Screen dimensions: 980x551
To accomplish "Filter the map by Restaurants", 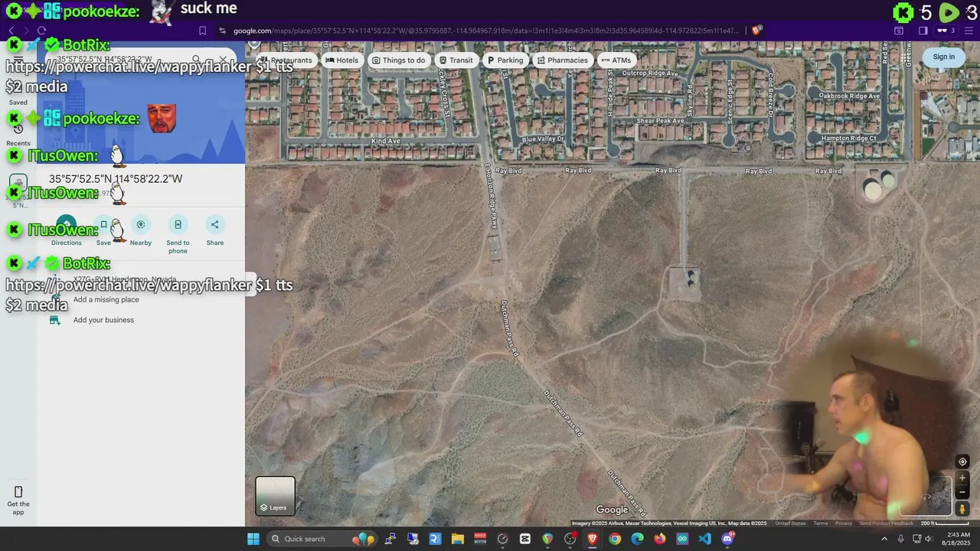I will (286, 60).
